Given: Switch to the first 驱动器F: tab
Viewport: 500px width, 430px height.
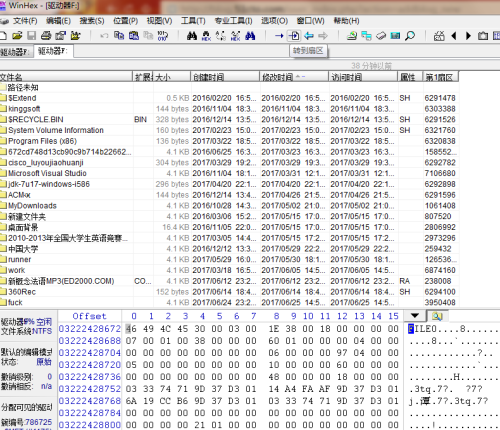Looking at the screenshot, I should tap(16, 52).
